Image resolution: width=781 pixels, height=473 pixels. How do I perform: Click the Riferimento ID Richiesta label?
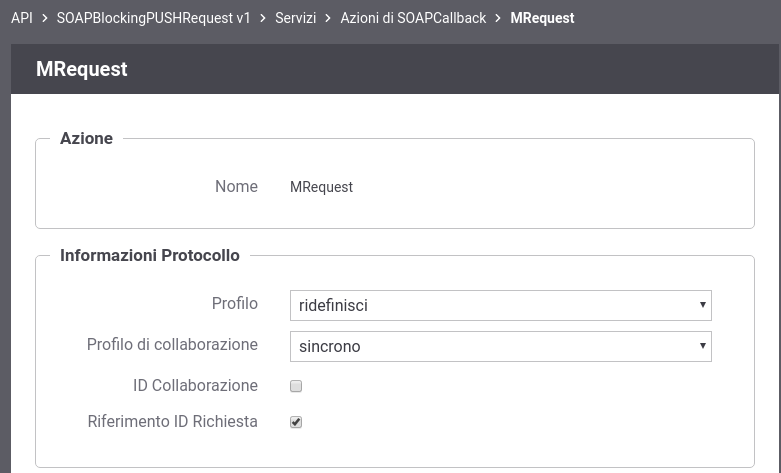[172, 421]
